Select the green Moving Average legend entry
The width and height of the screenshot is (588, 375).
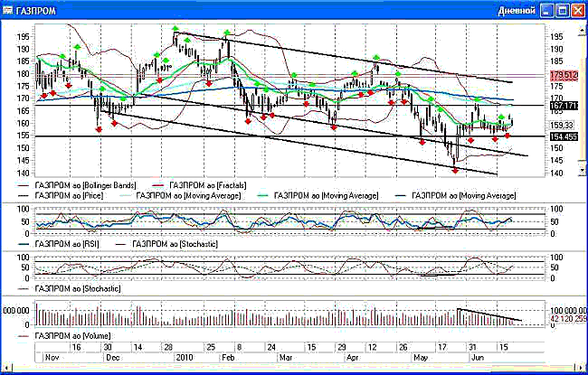tap(318, 195)
